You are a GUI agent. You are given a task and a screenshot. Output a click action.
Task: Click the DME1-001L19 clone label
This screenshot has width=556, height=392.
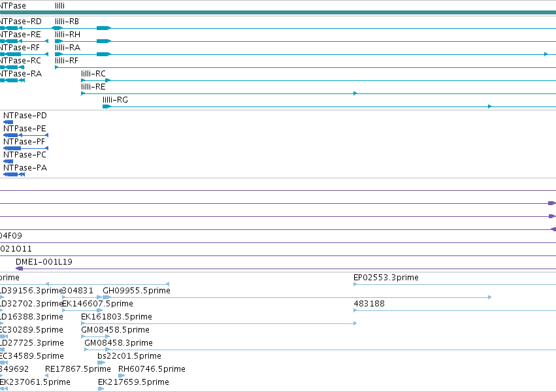[x=44, y=262]
